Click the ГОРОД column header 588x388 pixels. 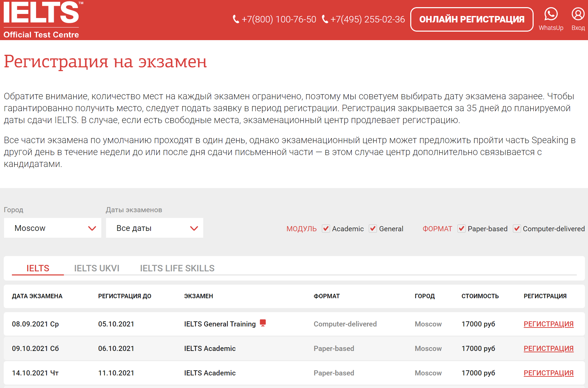pos(425,296)
